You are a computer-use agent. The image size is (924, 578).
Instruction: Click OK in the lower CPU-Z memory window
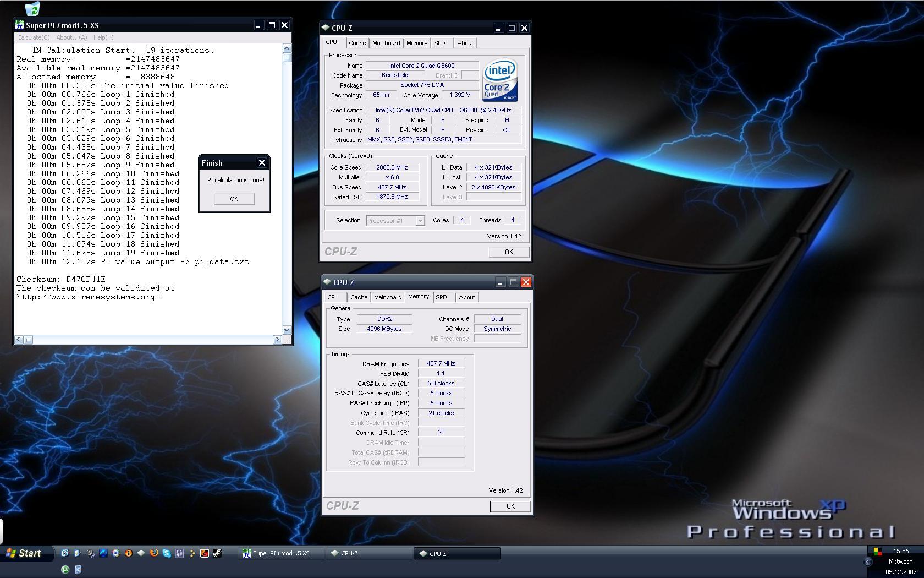(510, 506)
